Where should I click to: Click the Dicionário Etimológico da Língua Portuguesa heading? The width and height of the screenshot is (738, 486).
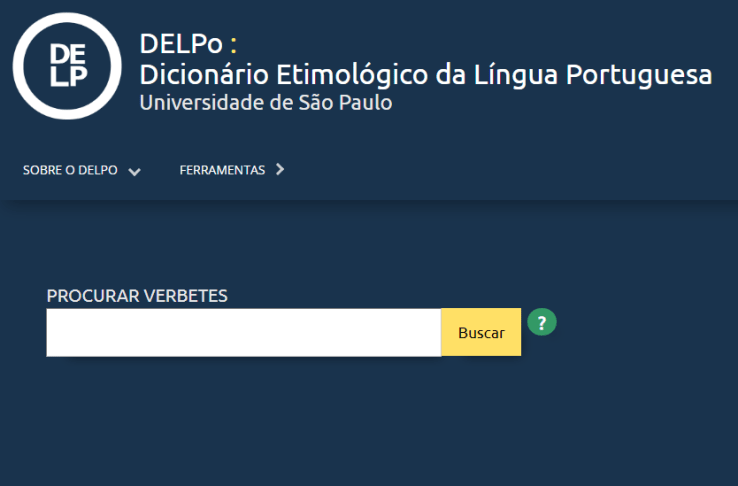[x=425, y=75]
